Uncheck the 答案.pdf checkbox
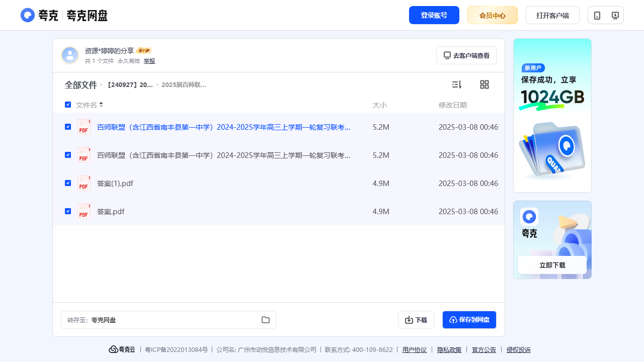The image size is (644, 362). 68,211
